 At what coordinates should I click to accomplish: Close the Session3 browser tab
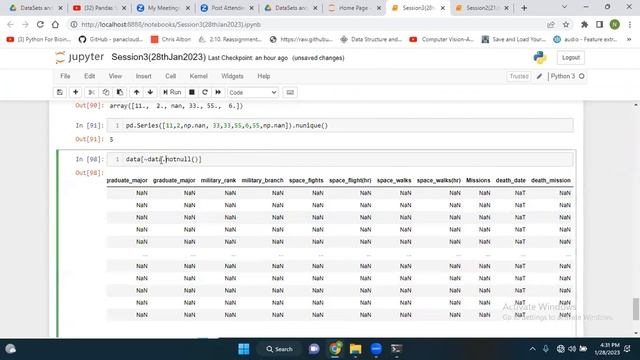(x=443, y=8)
